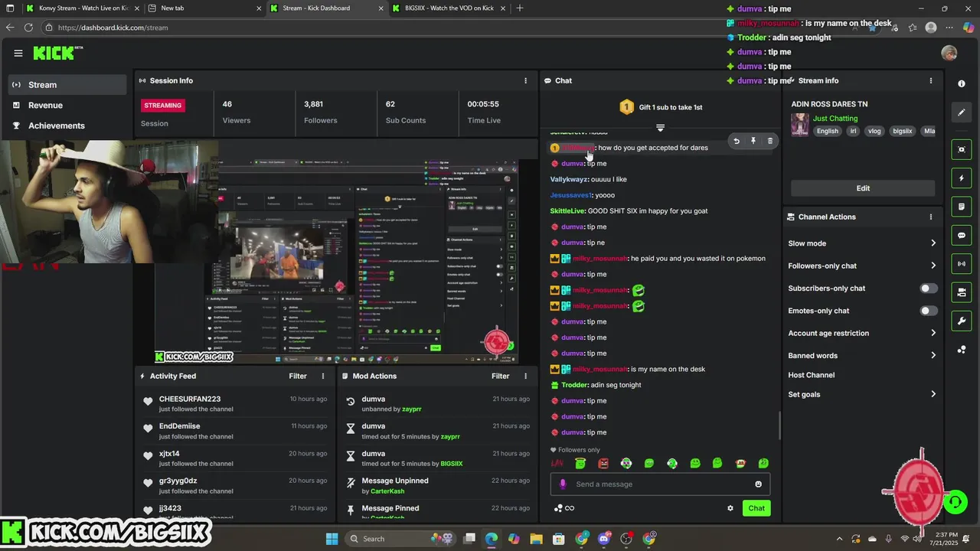Screen dimensions: 980x551
Task: Toggle the lightning activity widget icon
Action: tap(962, 178)
